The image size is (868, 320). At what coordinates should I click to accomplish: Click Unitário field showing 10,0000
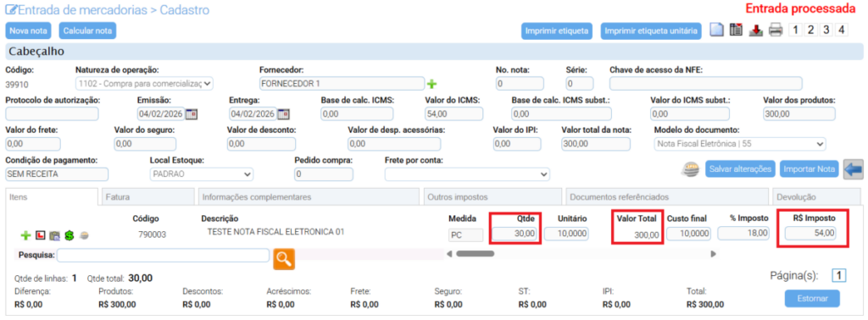(x=567, y=234)
